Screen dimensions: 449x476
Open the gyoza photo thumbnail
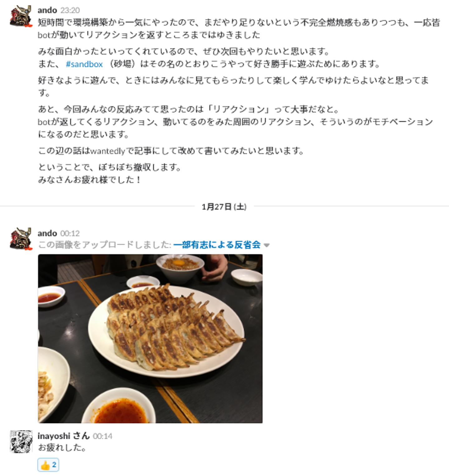click(150, 339)
